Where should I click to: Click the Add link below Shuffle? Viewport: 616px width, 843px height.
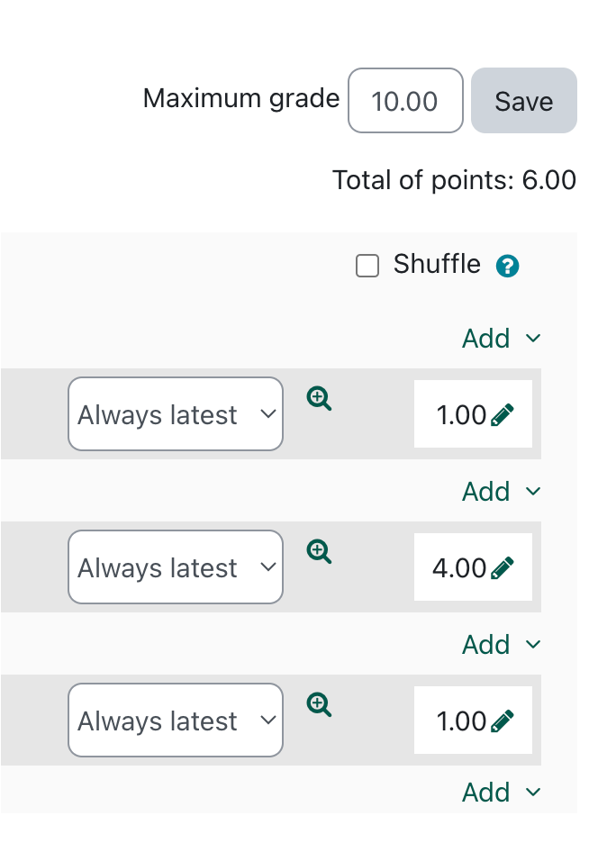click(x=486, y=339)
